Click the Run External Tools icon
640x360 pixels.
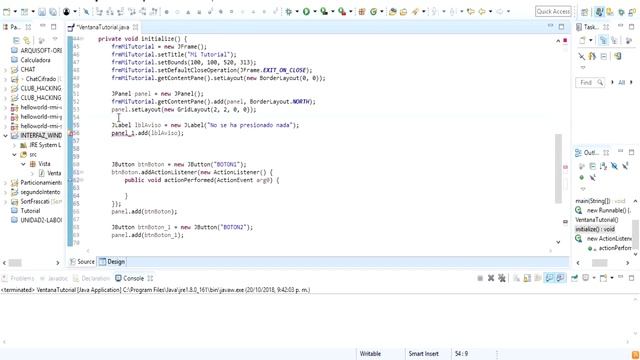click(x=342, y=12)
